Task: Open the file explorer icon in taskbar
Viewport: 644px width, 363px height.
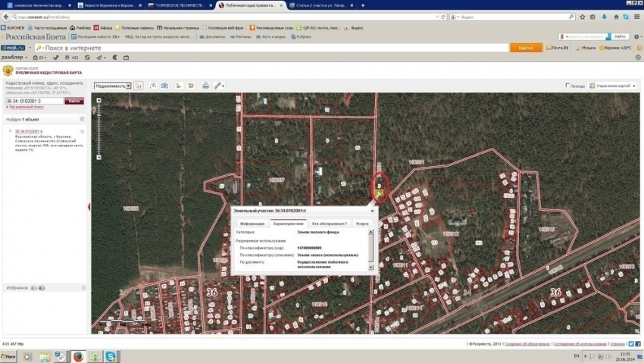Action: pyautogui.click(x=45, y=356)
